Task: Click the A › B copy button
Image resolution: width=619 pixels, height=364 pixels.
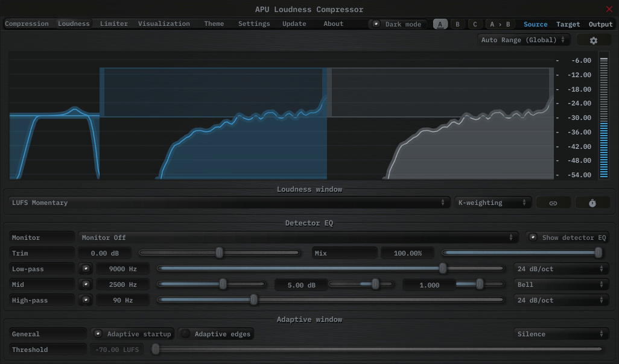Action: (500, 24)
